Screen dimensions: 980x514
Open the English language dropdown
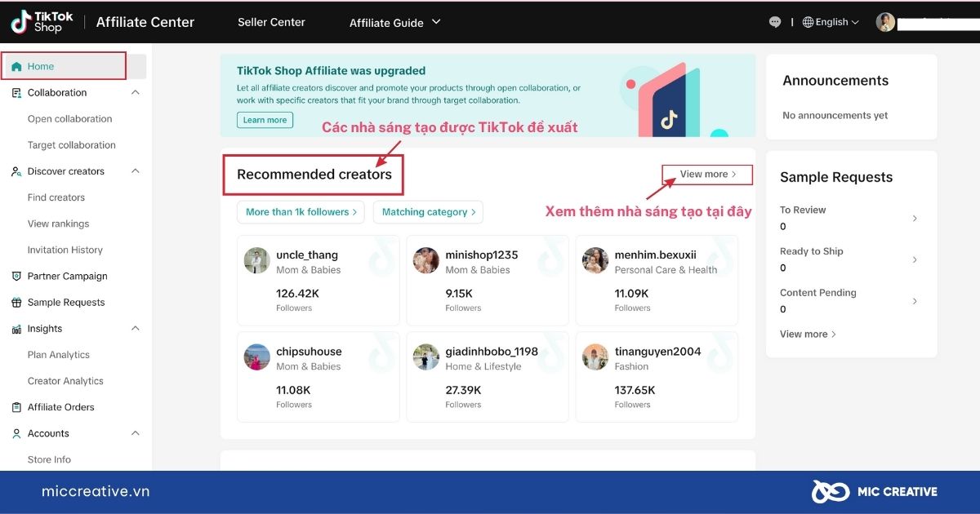tap(831, 22)
